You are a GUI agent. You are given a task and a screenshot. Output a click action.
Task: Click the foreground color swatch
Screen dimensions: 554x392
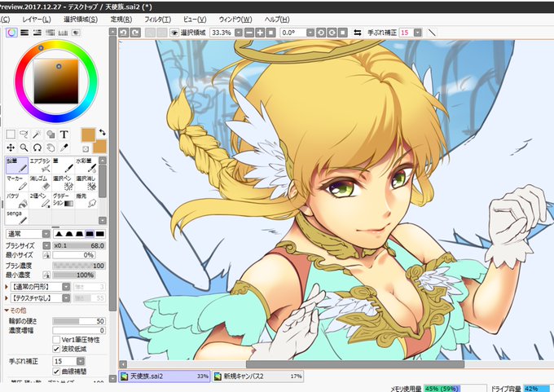tap(88, 134)
